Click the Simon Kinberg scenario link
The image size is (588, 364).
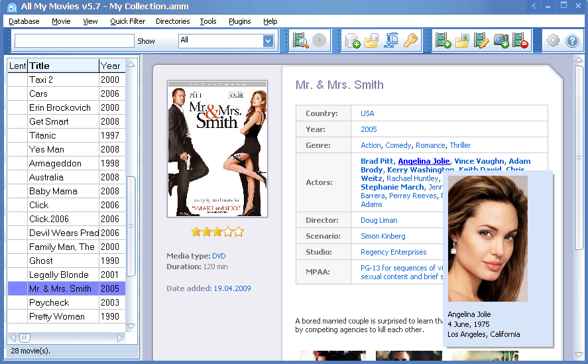pos(383,236)
